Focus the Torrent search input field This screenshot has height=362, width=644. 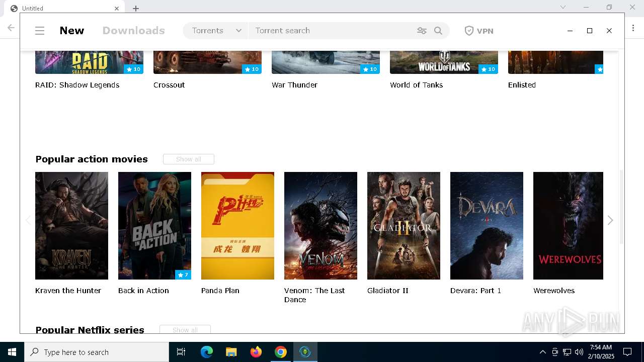(x=332, y=31)
